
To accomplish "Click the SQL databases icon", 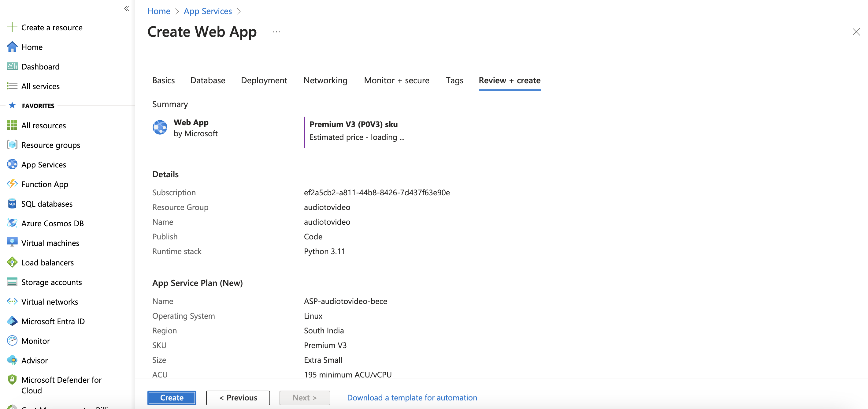I will 12,203.
